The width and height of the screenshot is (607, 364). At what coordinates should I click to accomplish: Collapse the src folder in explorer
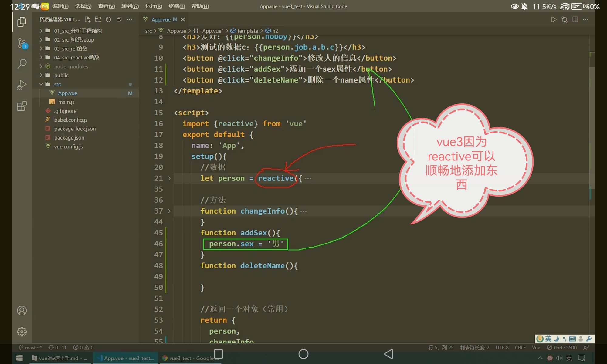41,84
